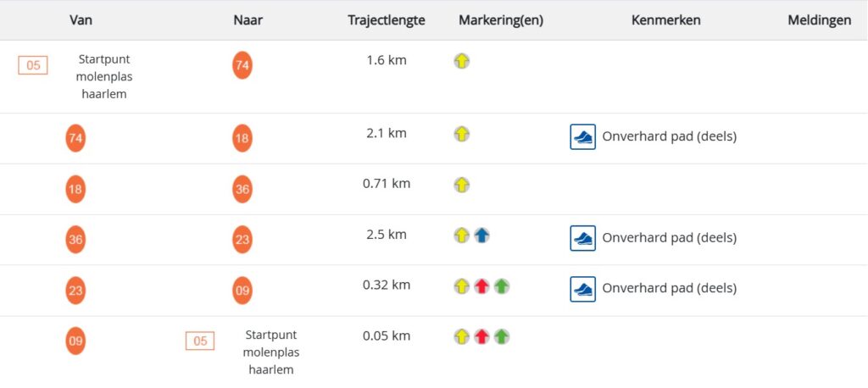Click node 23 in the Van column
Image resolution: width=868 pixels, height=388 pixels.
(75, 291)
